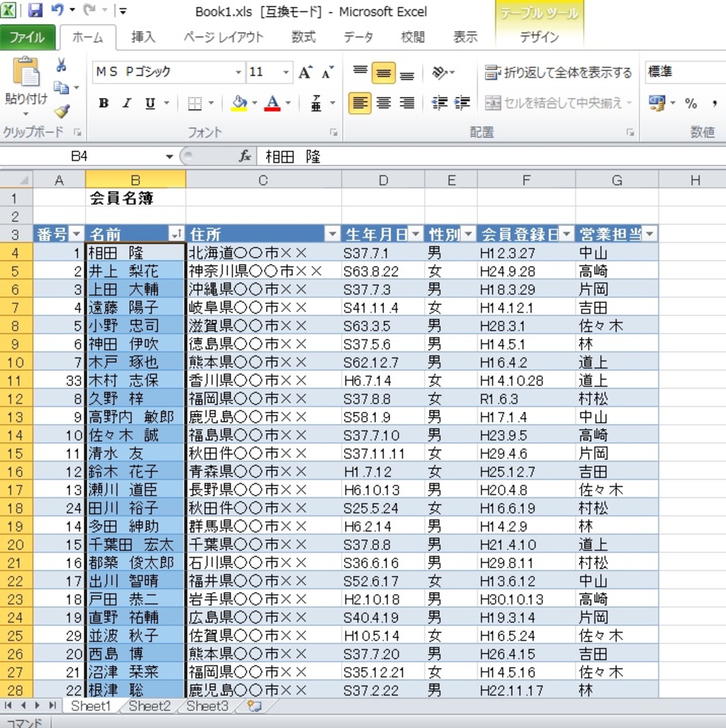This screenshot has height=728, width=726.
Task: Switch to the 数式 tab
Action: point(304,37)
